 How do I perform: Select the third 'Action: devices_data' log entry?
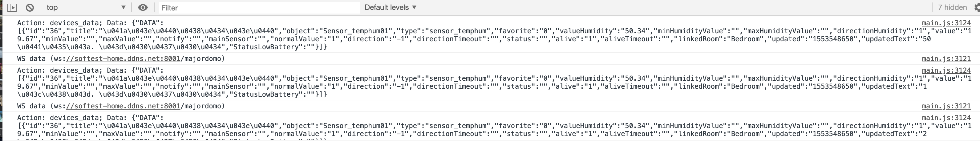pos(90,118)
